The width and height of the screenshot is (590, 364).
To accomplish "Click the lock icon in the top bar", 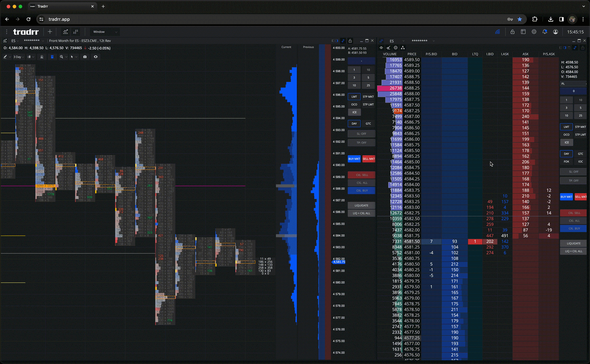I will pos(512,32).
